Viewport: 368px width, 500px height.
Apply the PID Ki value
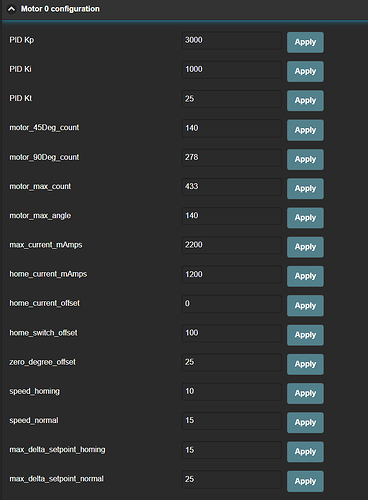tap(305, 71)
